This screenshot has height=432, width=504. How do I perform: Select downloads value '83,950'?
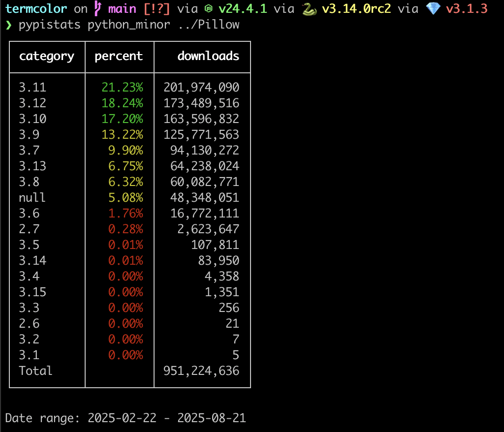coord(219,261)
